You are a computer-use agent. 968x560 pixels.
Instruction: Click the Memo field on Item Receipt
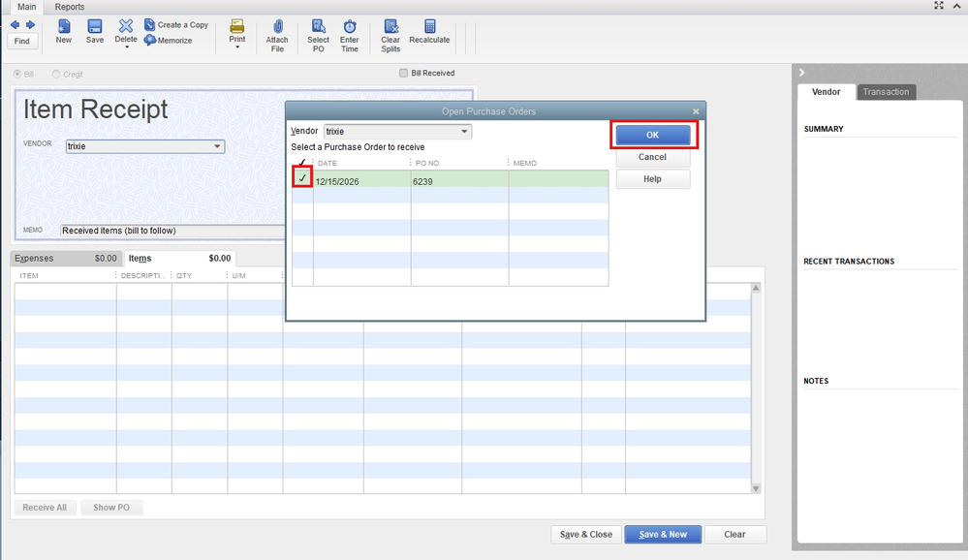[x=172, y=231]
